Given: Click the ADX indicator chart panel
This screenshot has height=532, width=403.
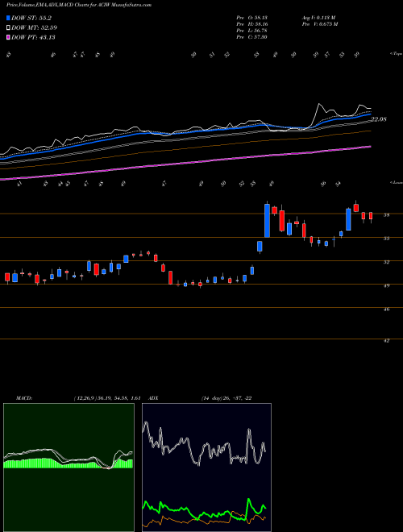Looking at the screenshot, I should pos(206,468).
